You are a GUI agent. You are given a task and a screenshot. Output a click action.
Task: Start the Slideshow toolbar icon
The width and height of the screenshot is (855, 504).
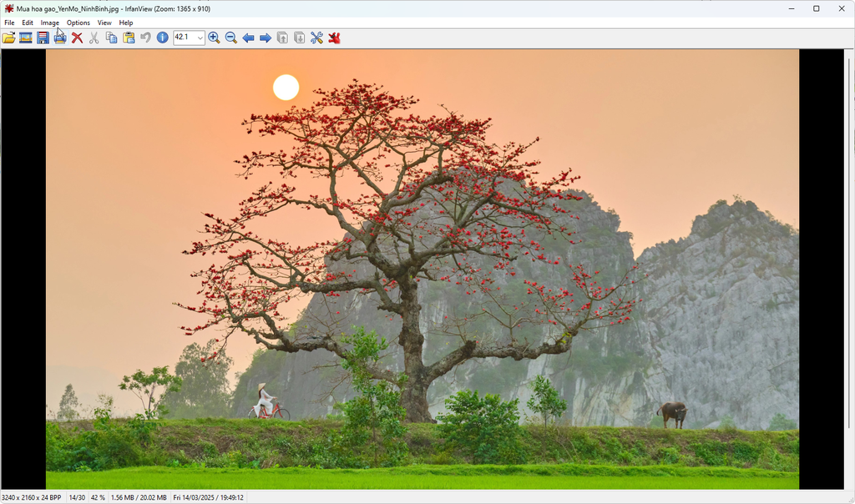tap(26, 38)
